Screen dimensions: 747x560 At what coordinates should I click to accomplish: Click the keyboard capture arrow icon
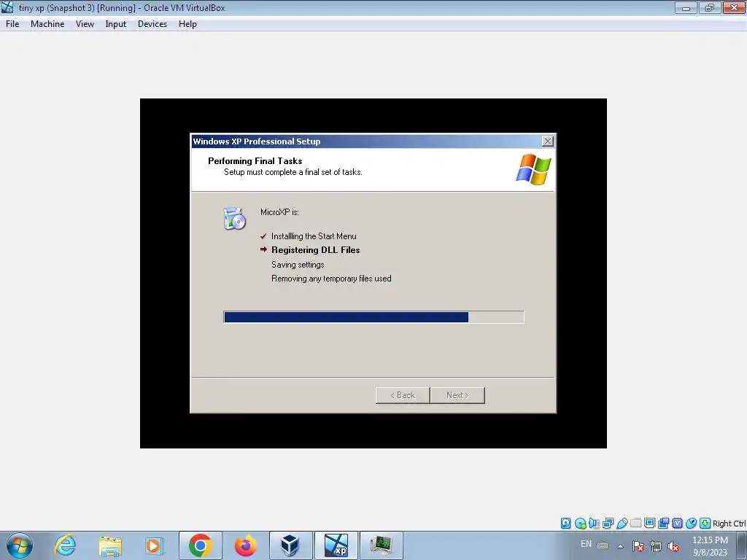[705, 524]
